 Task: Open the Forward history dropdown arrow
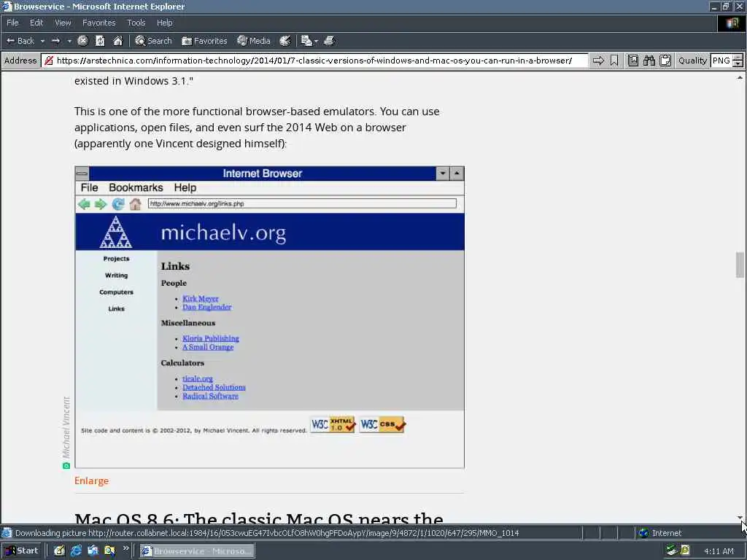tap(69, 41)
